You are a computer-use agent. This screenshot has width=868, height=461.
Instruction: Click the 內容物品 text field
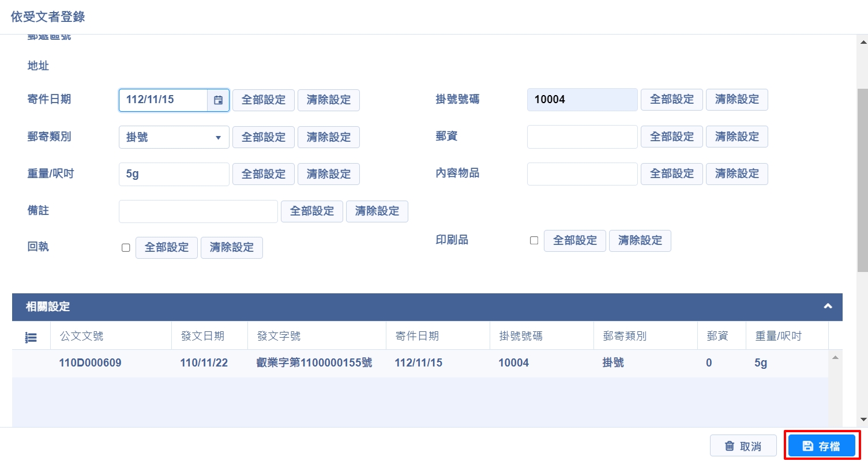coord(582,174)
